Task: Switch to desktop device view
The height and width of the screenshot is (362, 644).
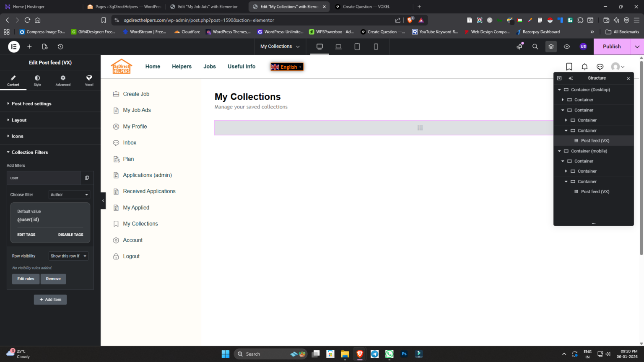Action: [319, 47]
